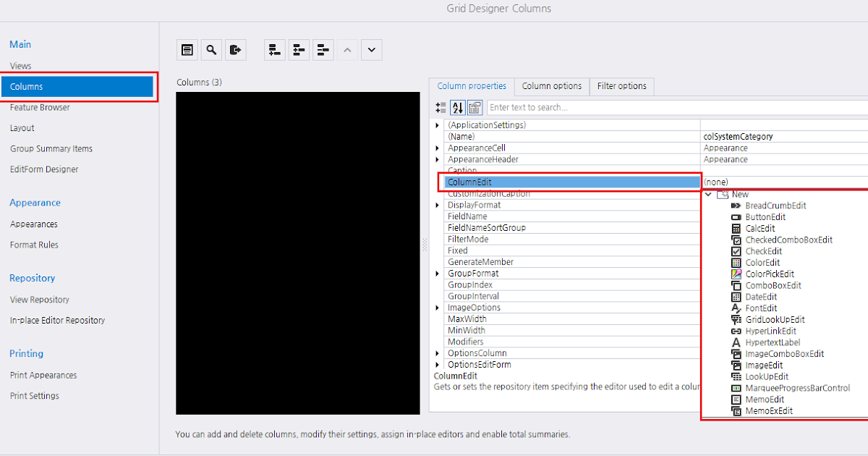The height and width of the screenshot is (456, 868).
Task: Open the column search magnifier tool
Action: (212, 49)
